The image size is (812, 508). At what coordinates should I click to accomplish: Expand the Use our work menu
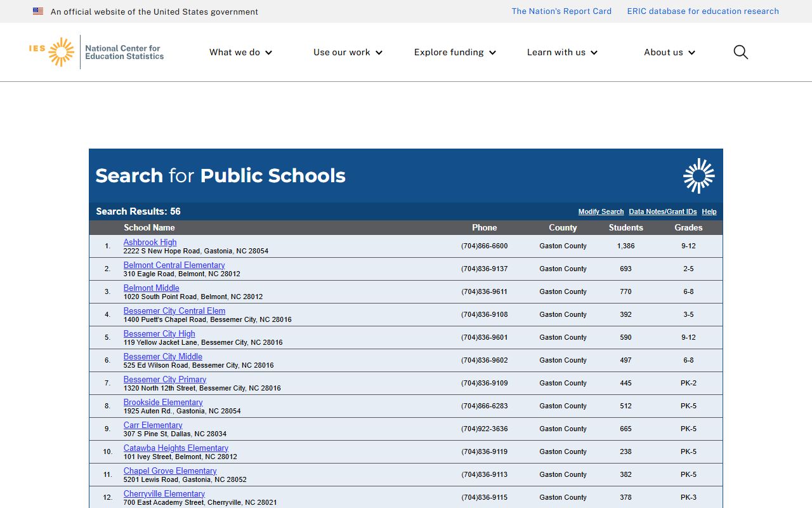(x=348, y=52)
